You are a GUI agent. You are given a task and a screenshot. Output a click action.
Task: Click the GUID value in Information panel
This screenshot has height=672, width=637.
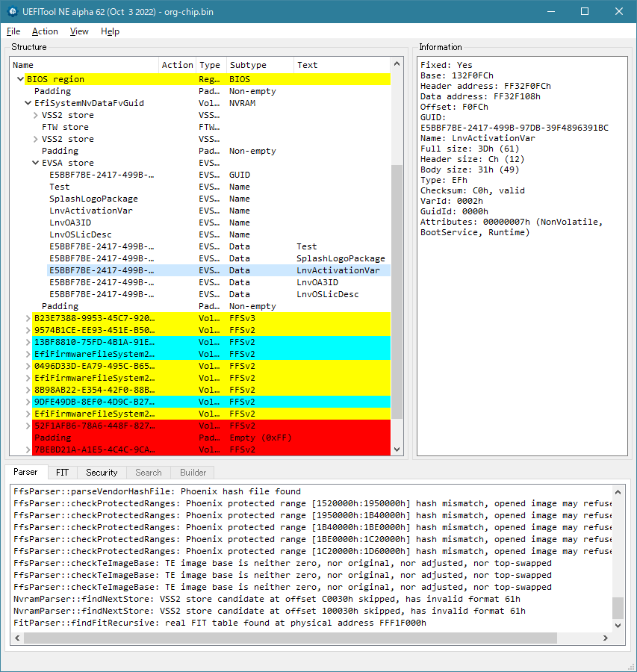(514, 128)
